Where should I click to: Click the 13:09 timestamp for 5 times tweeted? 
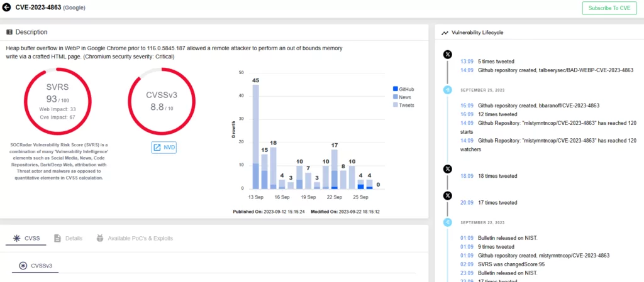pyautogui.click(x=467, y=62)
